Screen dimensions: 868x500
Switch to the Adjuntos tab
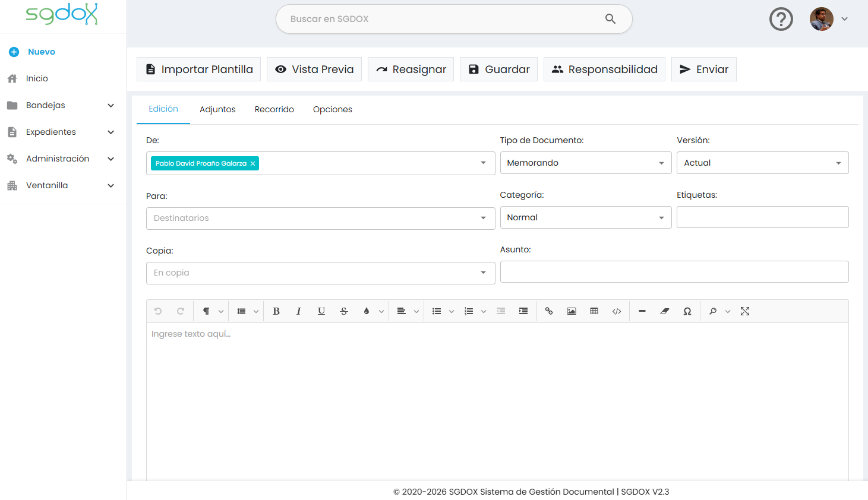click(x=217, y=109)
